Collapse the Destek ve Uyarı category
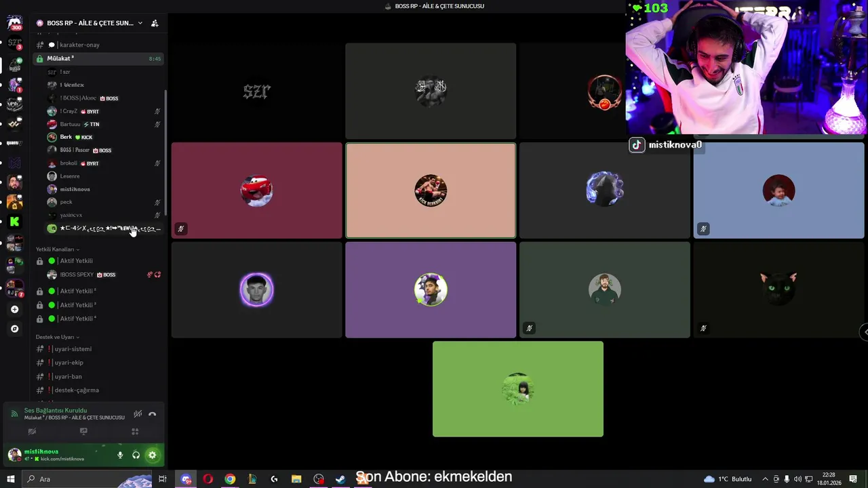The width and height of the screenshot is (868, 488). tap(57, 337)
